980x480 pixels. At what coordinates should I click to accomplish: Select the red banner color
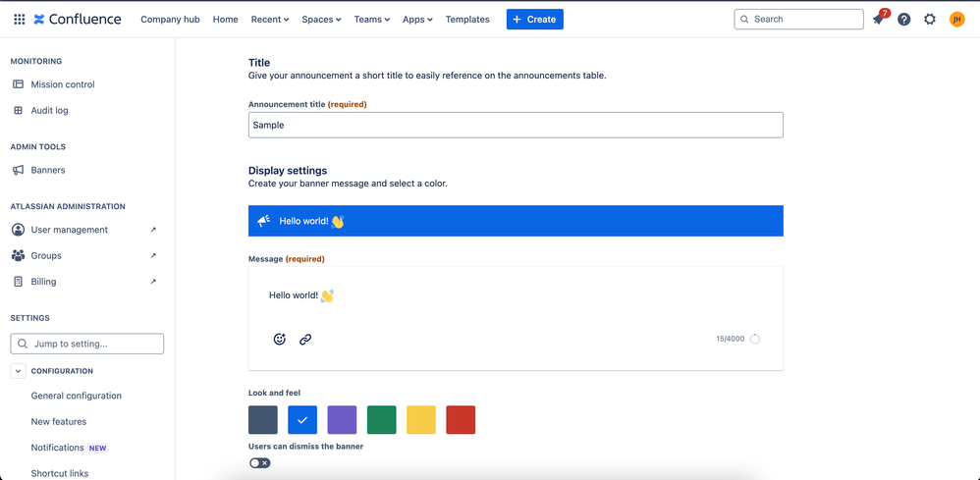pyautogui.click(x=461, y=420)
